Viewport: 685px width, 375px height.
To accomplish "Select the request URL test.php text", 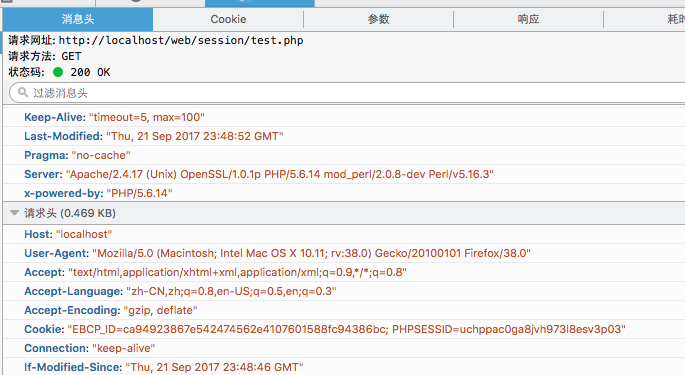I will point(181,40).
